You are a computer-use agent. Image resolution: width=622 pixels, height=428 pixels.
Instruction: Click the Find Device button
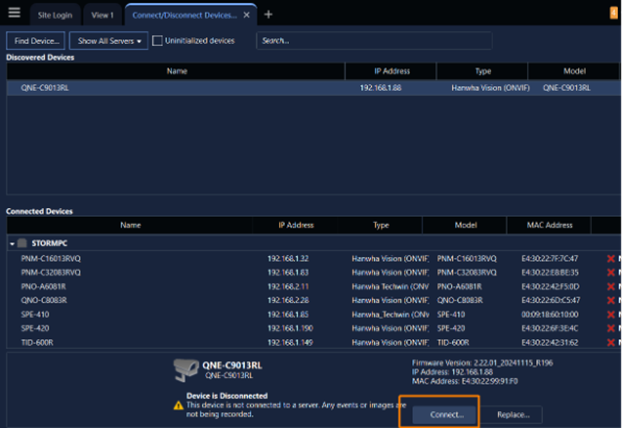coord(36,40)
